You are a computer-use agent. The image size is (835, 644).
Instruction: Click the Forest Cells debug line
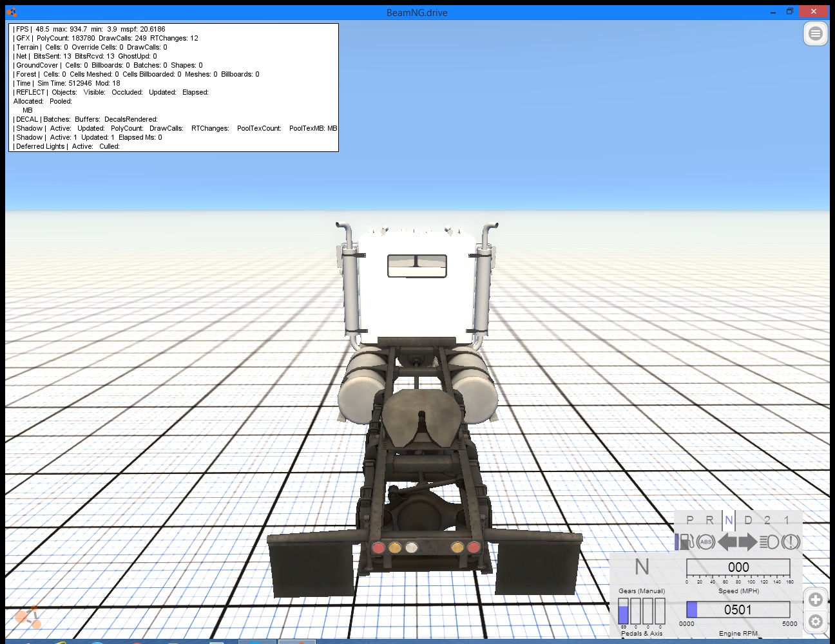point(136,74)
